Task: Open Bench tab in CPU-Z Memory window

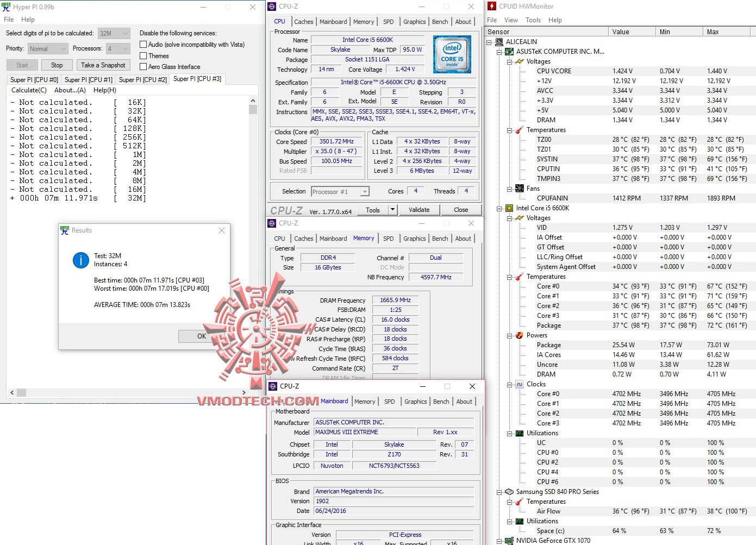Action: click(x=440, y=239)
